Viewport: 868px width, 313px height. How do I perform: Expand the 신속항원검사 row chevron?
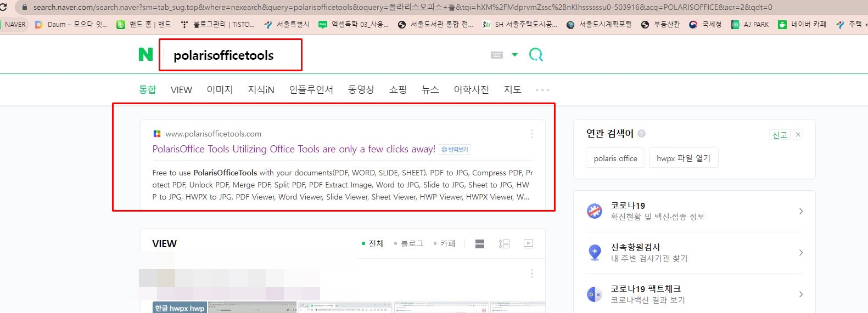(x=801, y=253)
